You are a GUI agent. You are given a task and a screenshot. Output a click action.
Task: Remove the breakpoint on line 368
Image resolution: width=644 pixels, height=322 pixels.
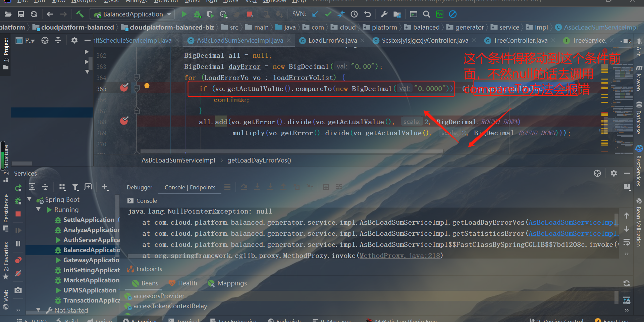124,121
